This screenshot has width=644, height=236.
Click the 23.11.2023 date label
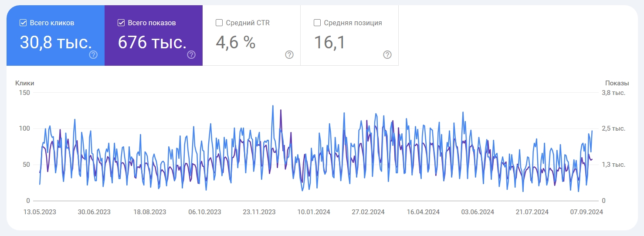point(259,212)
